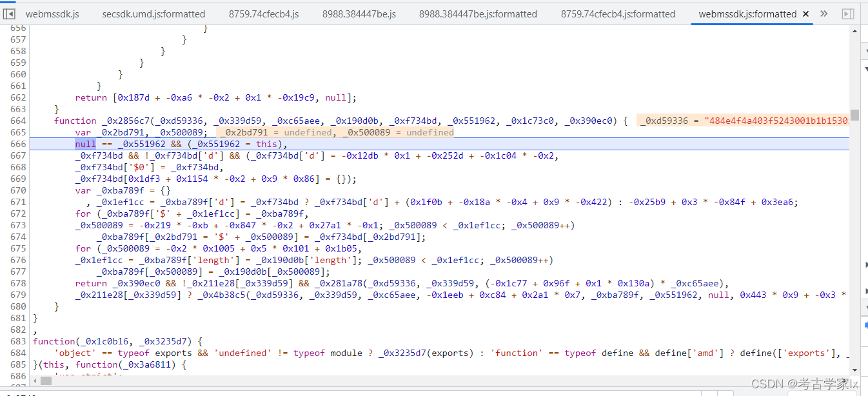
Task: Switch to the unformatted webmssdk.js tab
Action: (x=52, y=14)
